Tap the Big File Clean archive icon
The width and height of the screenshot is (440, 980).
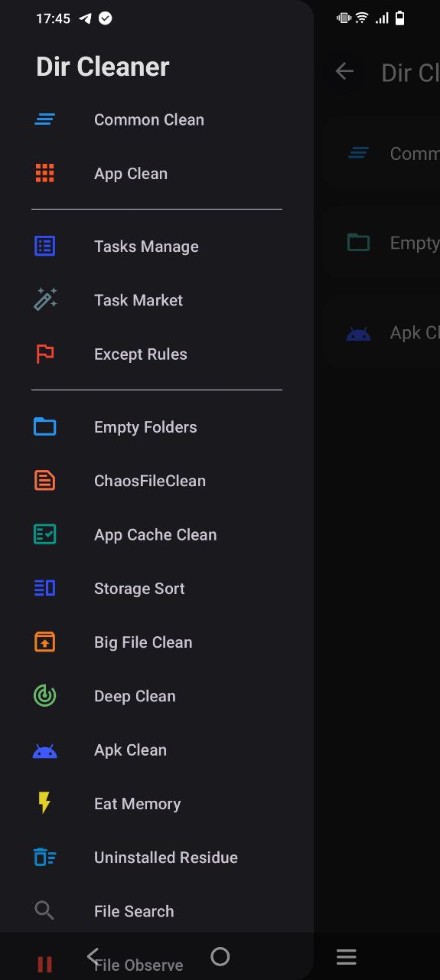[44, 642]
